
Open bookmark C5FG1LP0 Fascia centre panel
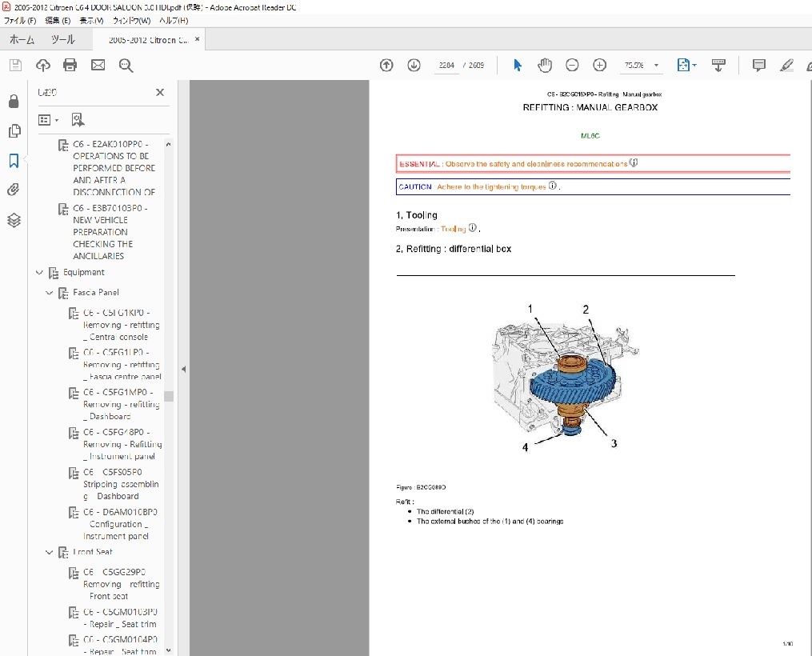pos(122,365)
